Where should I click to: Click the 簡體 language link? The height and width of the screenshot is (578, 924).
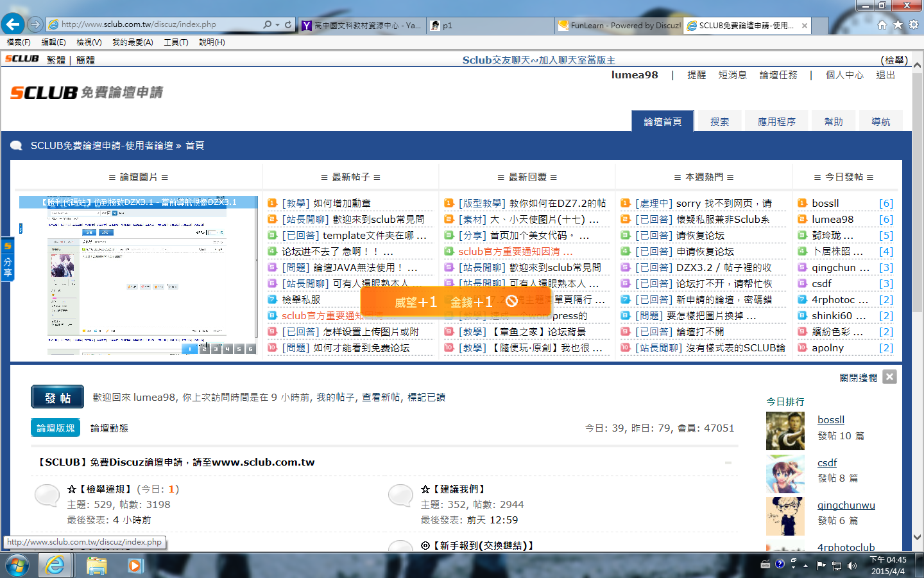(x=85, y=60)
